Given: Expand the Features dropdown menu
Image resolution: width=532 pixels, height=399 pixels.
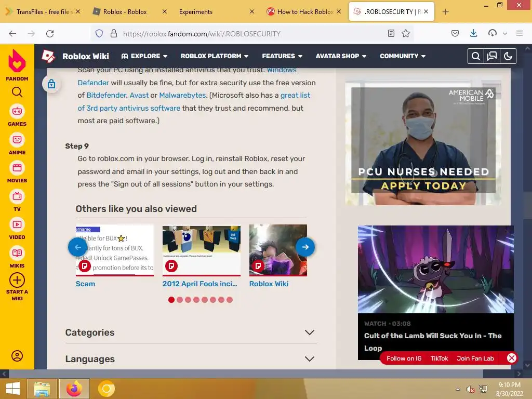Looking at the screenshot, I should (282, 56).
